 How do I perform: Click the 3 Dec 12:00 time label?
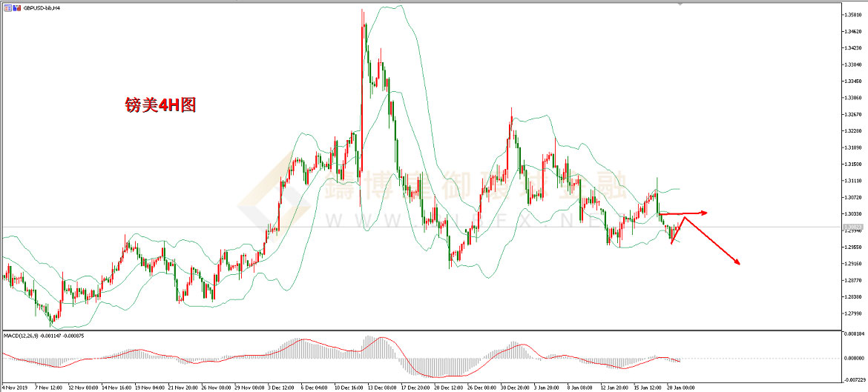280,387
